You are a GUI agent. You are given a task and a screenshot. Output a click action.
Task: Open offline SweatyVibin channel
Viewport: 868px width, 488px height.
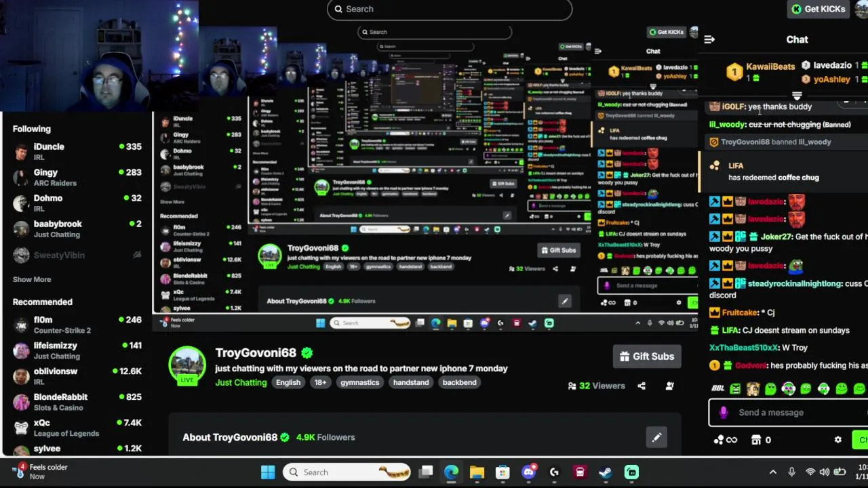[77, 255]
